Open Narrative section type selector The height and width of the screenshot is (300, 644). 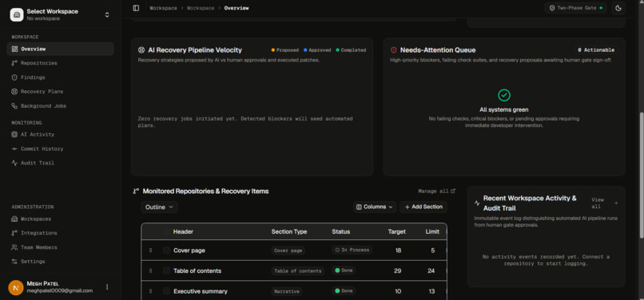[x=287, y=291]
